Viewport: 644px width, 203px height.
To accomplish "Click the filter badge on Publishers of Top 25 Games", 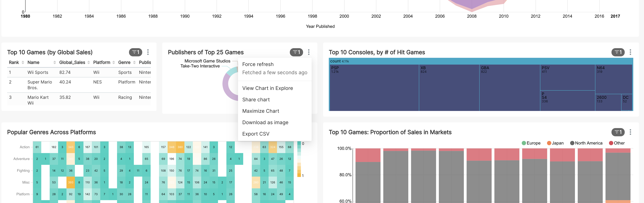I will (296, 52).
